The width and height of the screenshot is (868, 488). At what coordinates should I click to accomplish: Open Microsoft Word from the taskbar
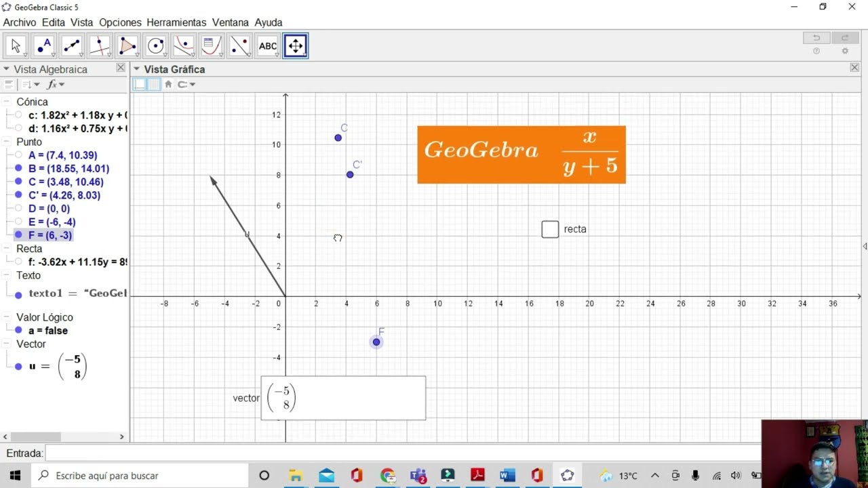[x=507, y=475]
